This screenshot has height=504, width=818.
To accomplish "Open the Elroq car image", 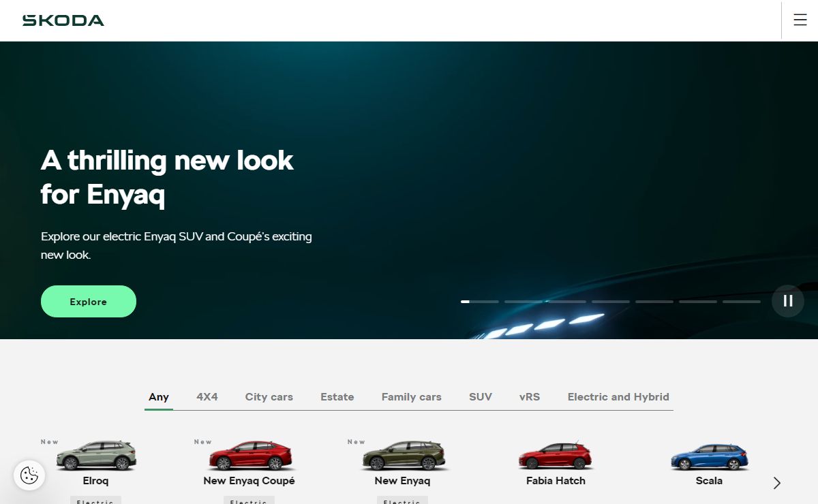I will click(x=96, y=455).
